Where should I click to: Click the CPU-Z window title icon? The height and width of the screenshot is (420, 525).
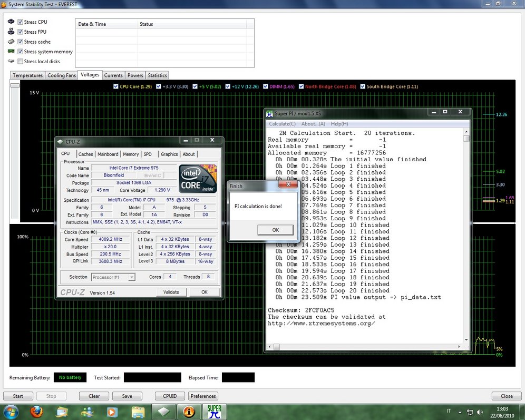[60, 142]
